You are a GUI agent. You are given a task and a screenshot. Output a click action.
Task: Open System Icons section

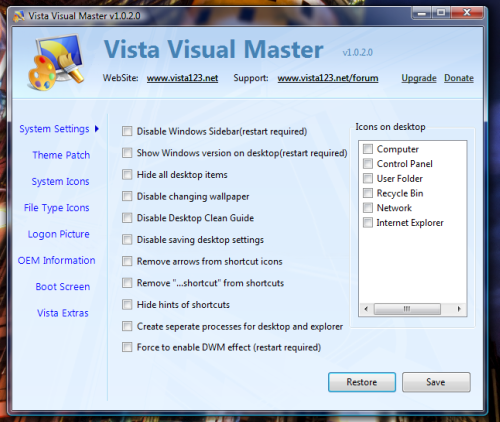click(x=60, y=181)
